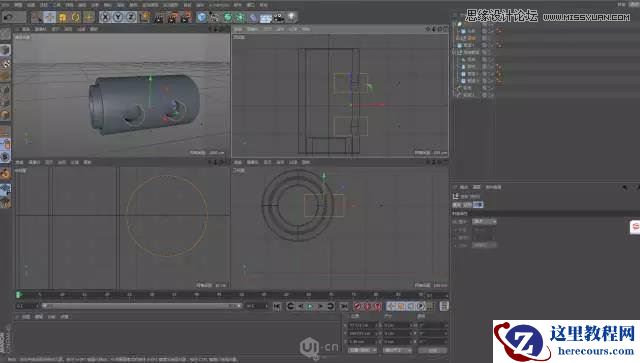Select the Move tool
Screen dimensions: 640x363
(x=50, y=17)
